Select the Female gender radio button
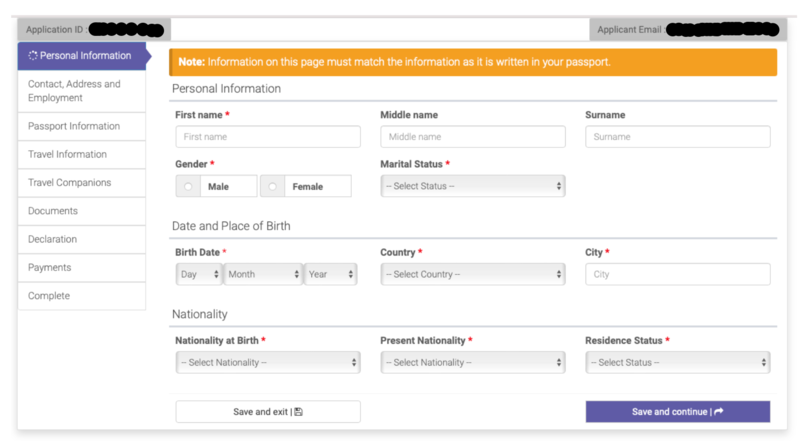The height and width of the screenshot is (446, 800). click(272, 186)
